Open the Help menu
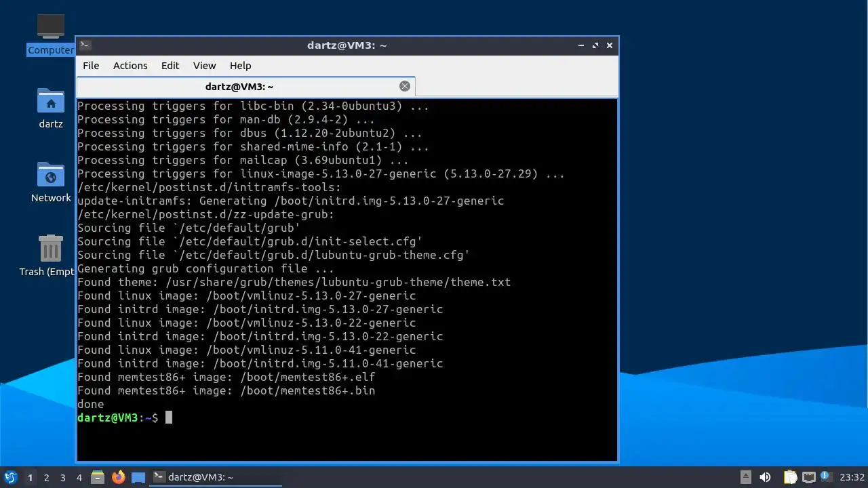This screenshot has width=868, height=488. coord(241,66)
